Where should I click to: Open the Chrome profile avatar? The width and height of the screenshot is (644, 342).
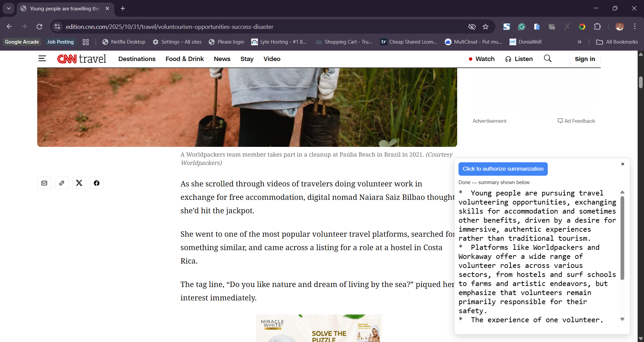click(x=620, y=26)
